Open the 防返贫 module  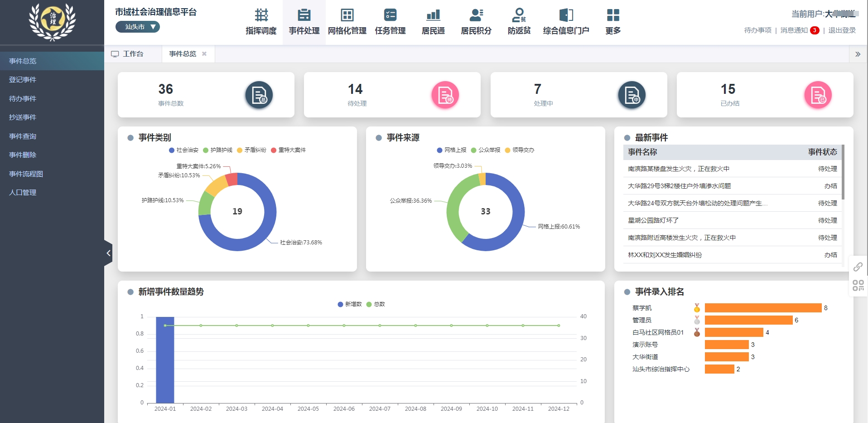(x=519, y=22)
